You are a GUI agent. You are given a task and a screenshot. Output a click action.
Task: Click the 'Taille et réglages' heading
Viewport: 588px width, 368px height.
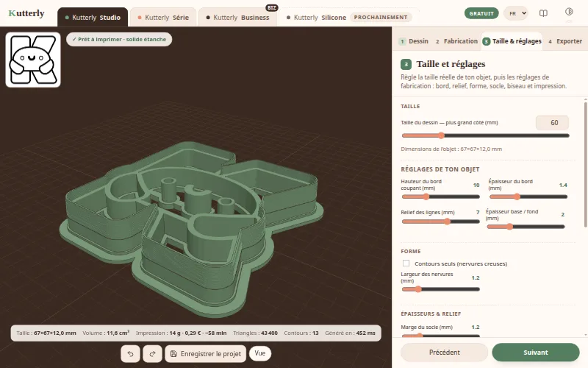click(451, 64)
